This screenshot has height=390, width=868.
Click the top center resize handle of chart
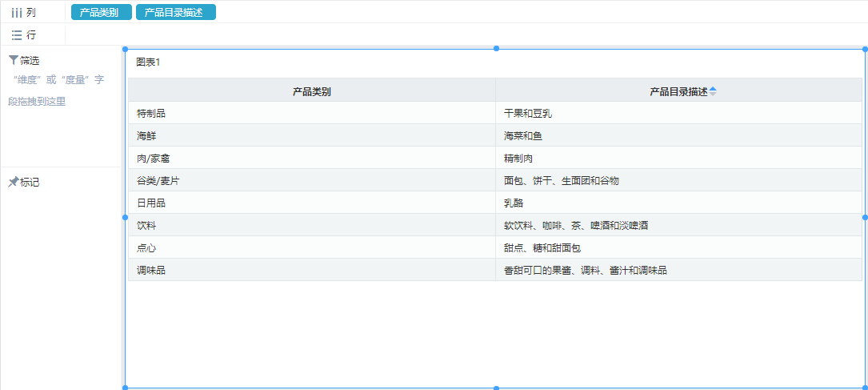pyautogui.click(x=496, y=49)
